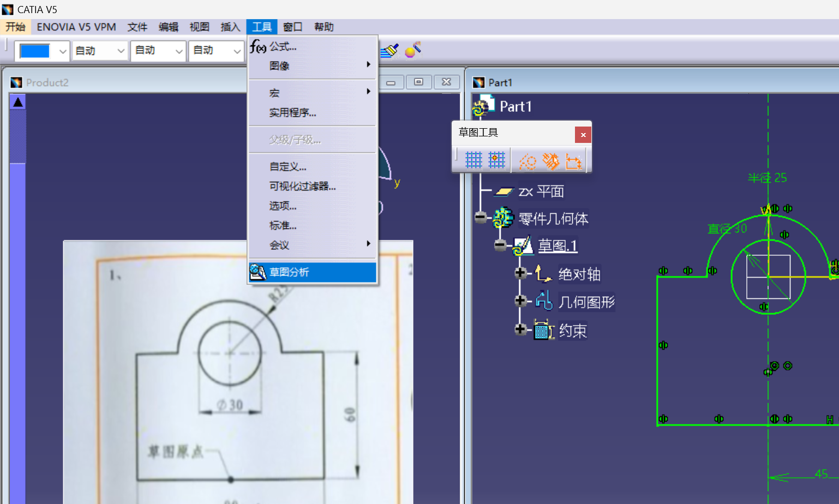Toggle Construction/Standard Element mode
Image resolution: width=839 pixels, height=504 pixels.
(x=528, y=161)
